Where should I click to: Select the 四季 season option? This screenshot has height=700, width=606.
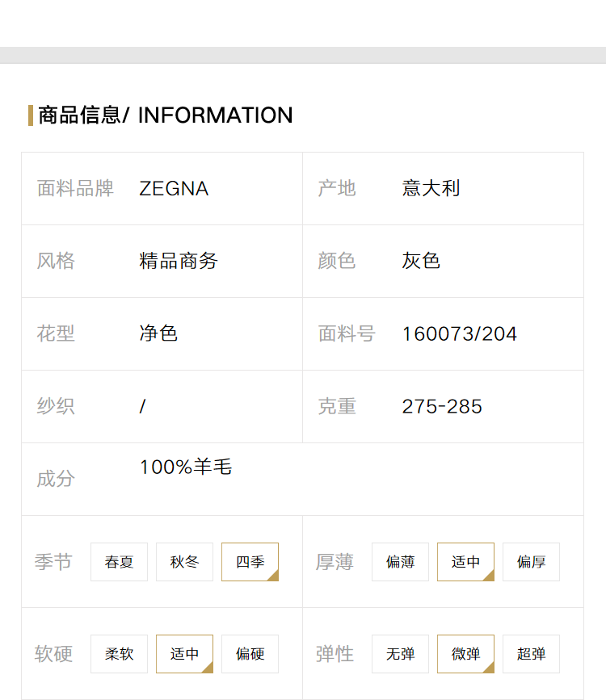click(x=250, y=562)
